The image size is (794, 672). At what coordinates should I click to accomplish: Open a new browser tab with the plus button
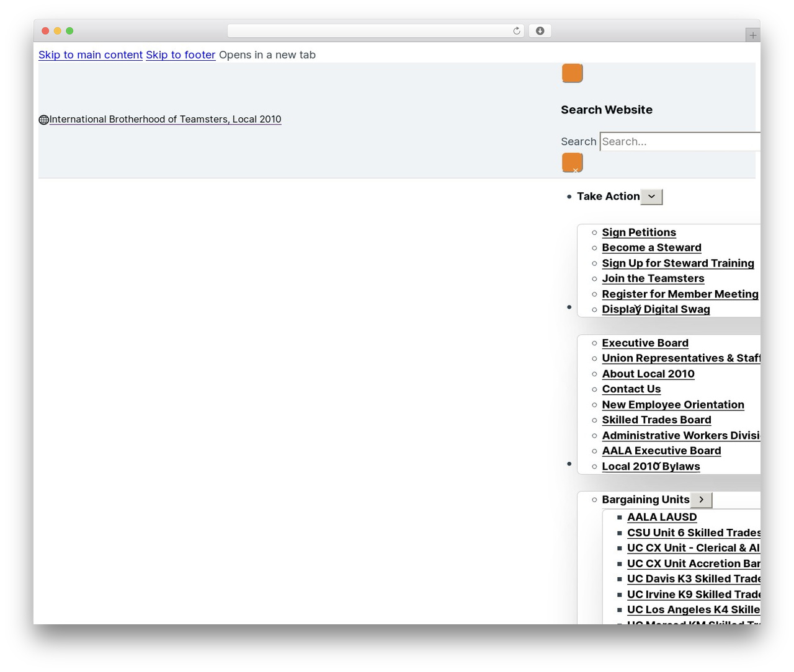click(x=752, y=35)
